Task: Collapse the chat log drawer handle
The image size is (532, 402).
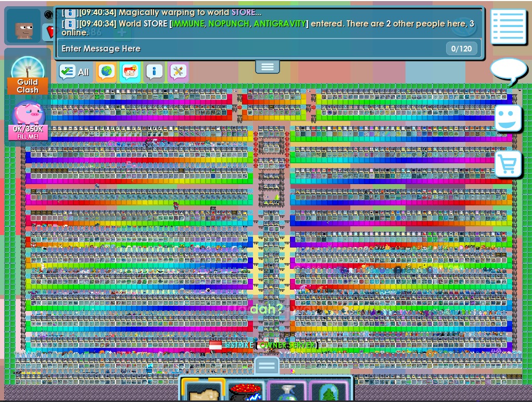Action: (268, 67)
